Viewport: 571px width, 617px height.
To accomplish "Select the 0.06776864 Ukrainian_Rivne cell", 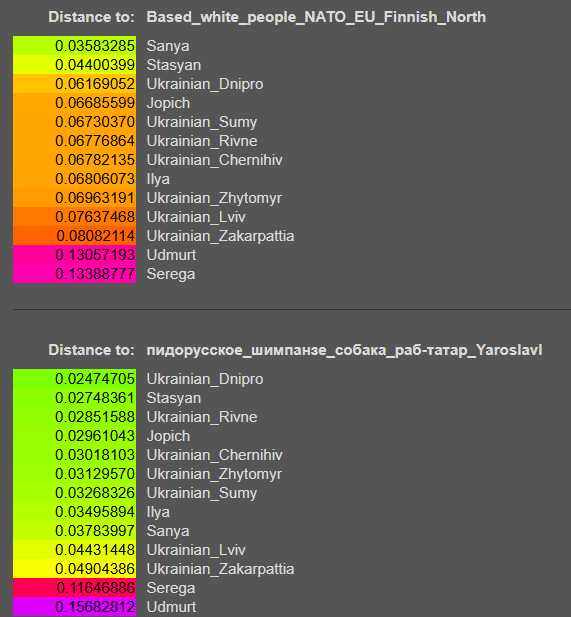I will (74, 141).
